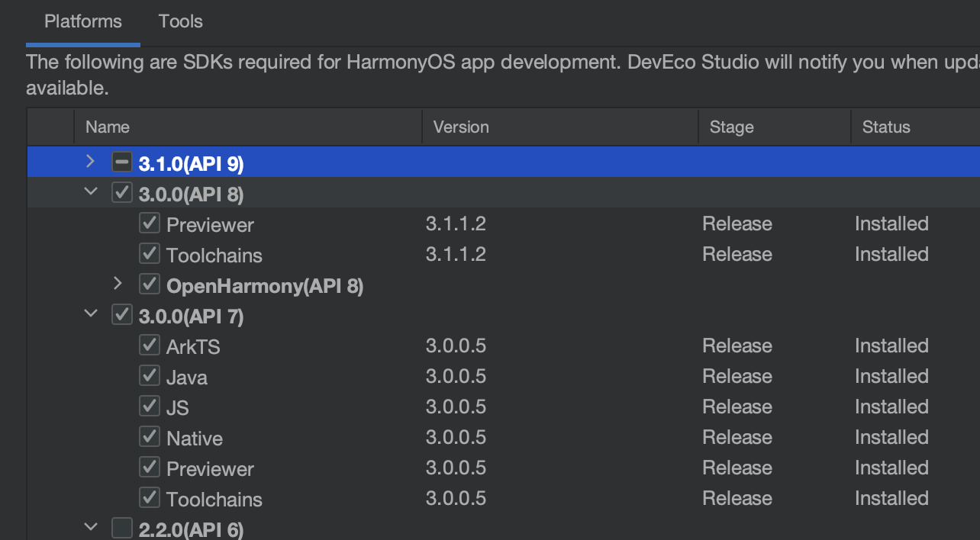Switch to the Tools tab

(x=181, y=21)
